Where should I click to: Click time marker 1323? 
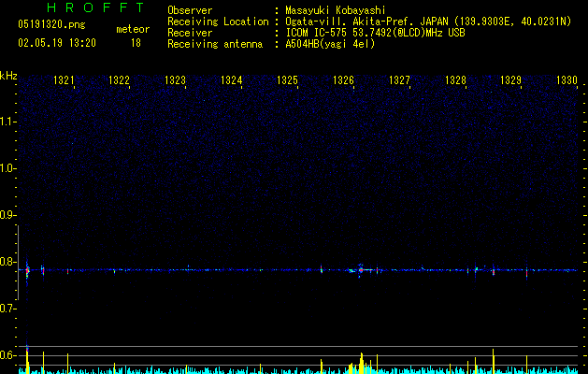coord(175,80)
